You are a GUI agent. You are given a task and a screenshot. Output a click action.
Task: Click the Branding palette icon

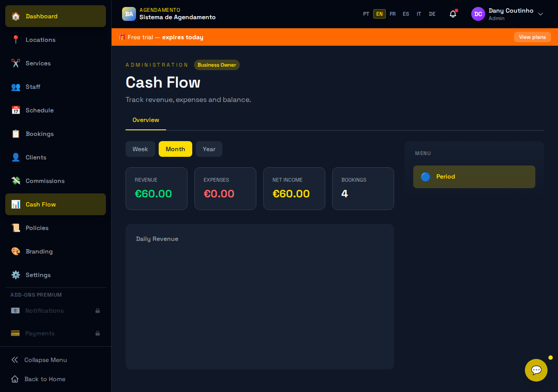(16, 251)
